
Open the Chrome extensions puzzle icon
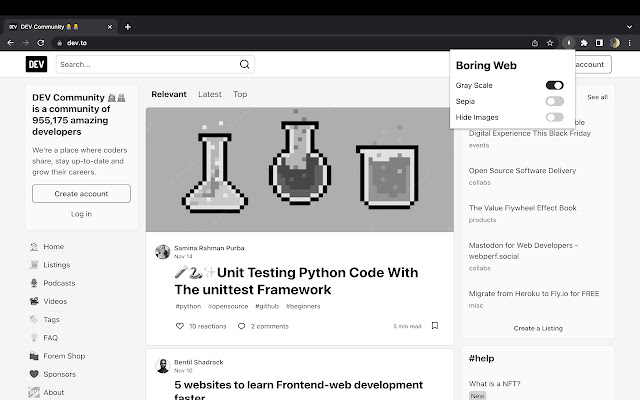(x=584, y=43)
